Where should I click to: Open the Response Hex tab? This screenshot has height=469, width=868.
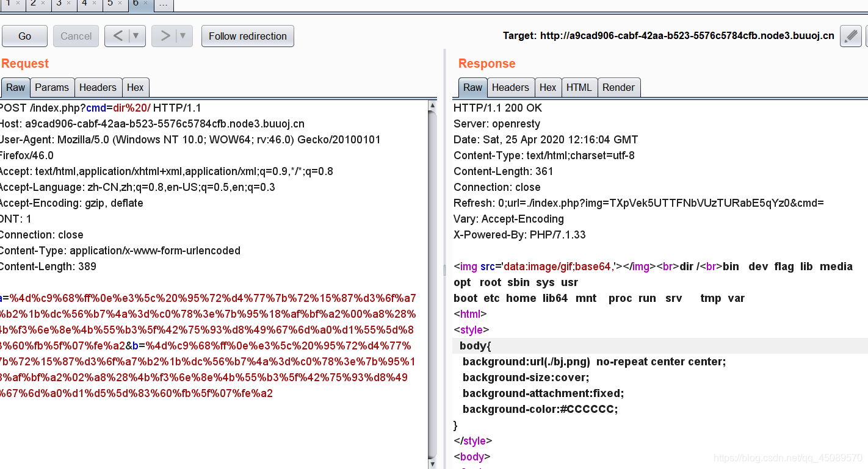point(548,87)
